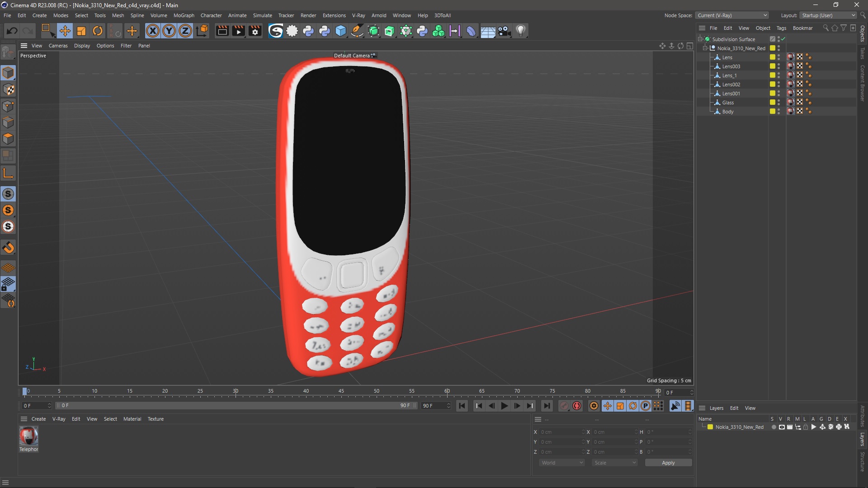Screen dimensions: 868x488
Task: Open the Simulate menu
Action: 262,15
